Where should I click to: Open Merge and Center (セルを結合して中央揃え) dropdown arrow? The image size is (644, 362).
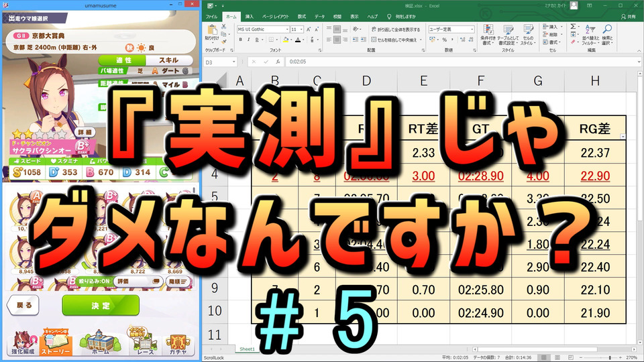[x=421, y=40]
